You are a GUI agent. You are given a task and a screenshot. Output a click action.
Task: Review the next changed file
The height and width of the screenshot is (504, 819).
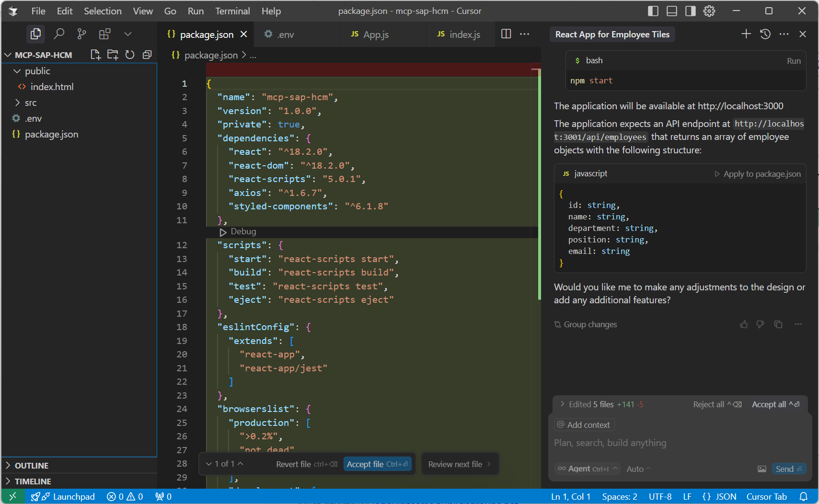pyautogui.click(x=460, y=464)
